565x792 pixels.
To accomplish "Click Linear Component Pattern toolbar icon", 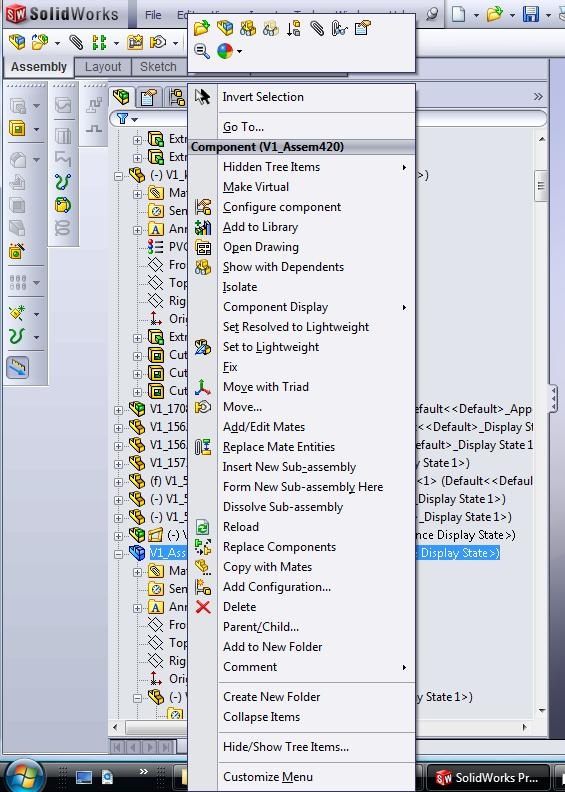I will pyautogui.click(x=99, y=42).
